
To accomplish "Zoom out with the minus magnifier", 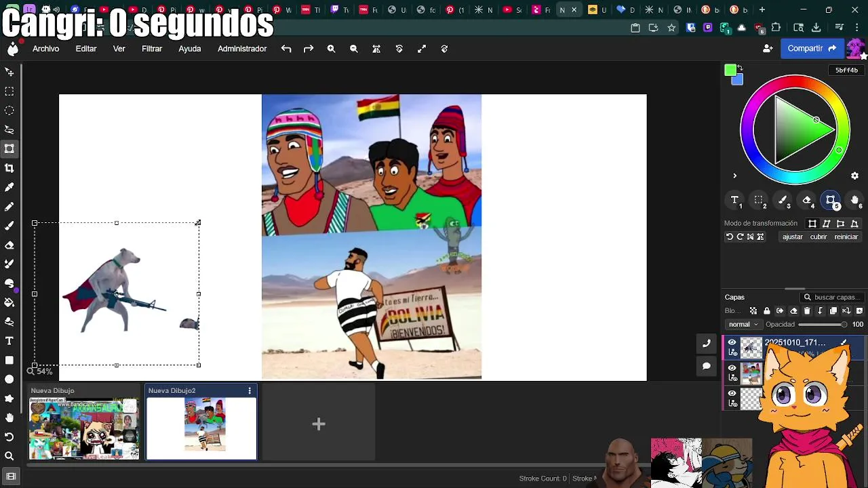I will click(x=354, y=49).
